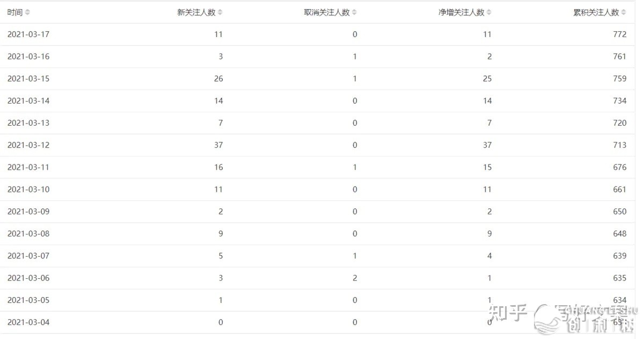This screenshot has width=644, height=339.
Task: Click new followers value 26 for 2021-03-15
Action: 218,78
